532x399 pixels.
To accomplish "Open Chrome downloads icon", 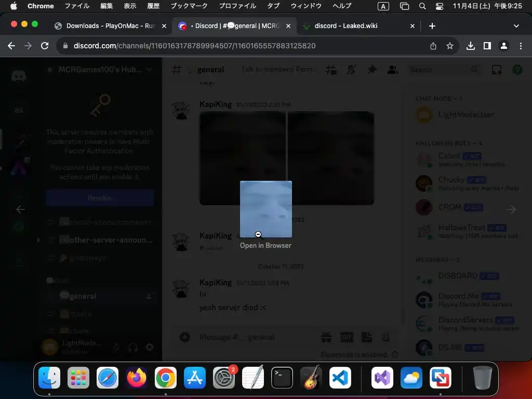I will pyautogui.click(x=471, y=46).
